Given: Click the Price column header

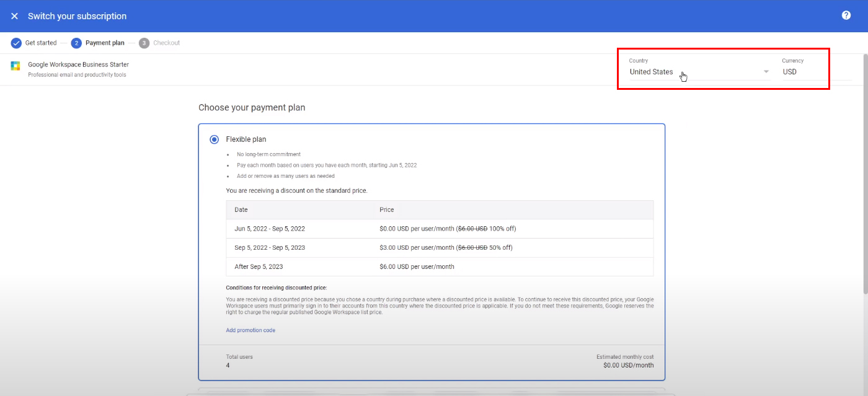Looking at the screenshot, I should (387, 209).
